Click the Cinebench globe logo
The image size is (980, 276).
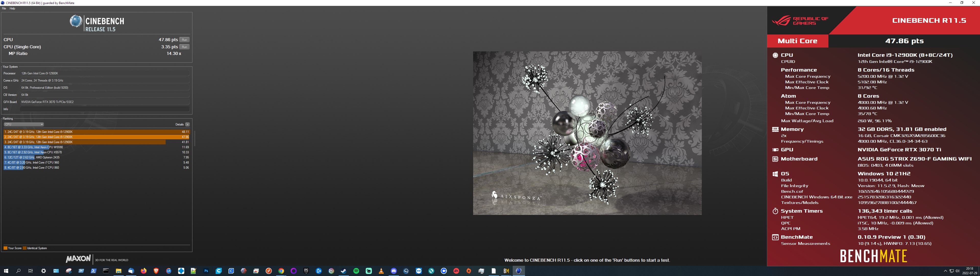[76, 21]
